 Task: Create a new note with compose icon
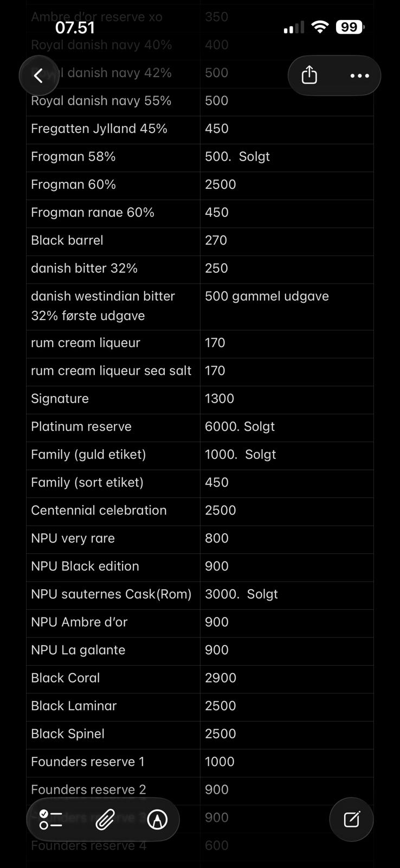pos(351,819)
